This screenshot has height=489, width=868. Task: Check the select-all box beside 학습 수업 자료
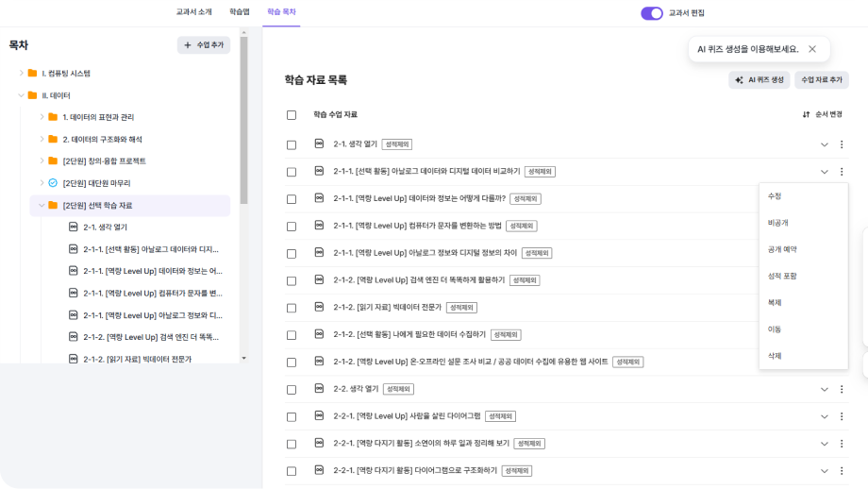(x=292, y=115)
